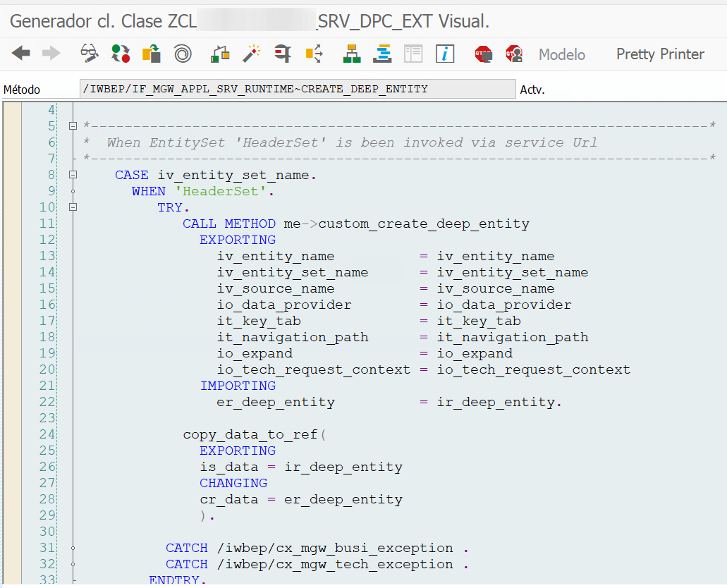727x588 pixels.
Task: Click the comment "When EntitySet 'HeaderSet'" on line 6
Action: coord(217,143)
